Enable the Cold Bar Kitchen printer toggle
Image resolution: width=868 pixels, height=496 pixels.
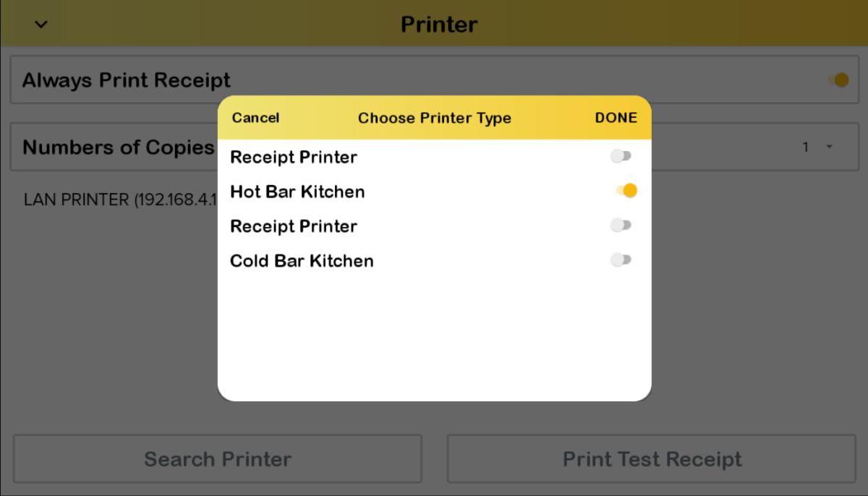621,260
